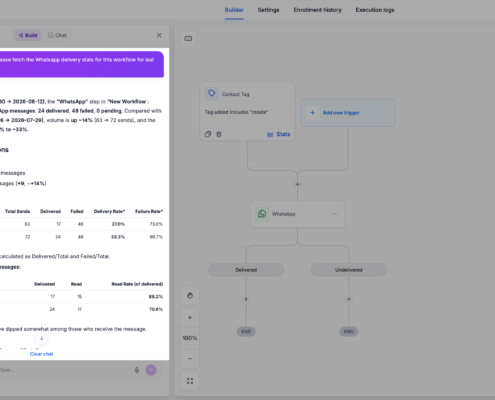Open the three-dots menu on WhatsApp node
The width and height of the screenshot is (495, 400).
335,214
